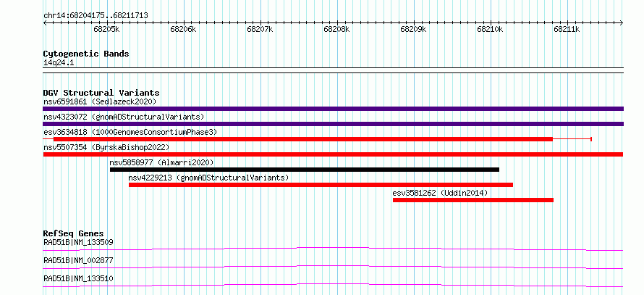Screen dimensions: 644x295
Task: Click the 14q24.1 cytogenetic band line
Action: [333, 70]
